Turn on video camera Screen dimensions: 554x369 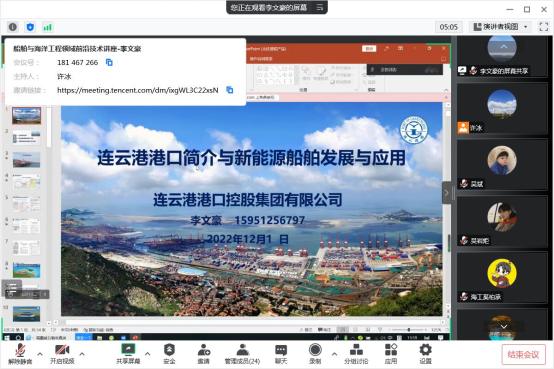coord(62,354)
